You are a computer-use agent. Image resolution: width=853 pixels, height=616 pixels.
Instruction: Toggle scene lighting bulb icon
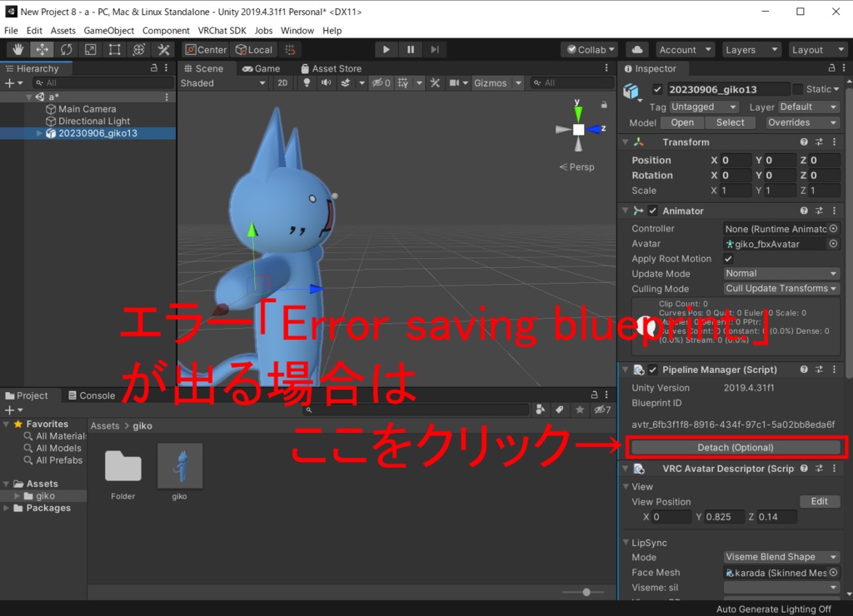(x=307, y=82)
